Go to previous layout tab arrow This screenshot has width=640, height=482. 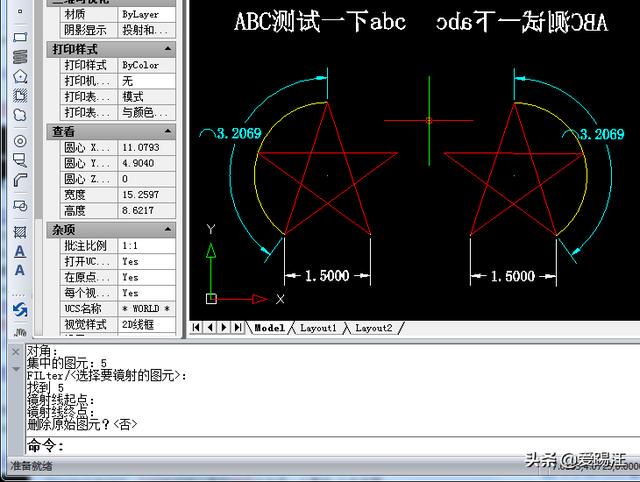point(210,327)
